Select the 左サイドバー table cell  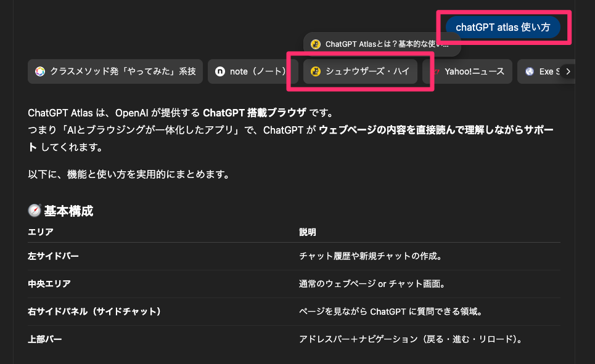(x=53, y=256)
